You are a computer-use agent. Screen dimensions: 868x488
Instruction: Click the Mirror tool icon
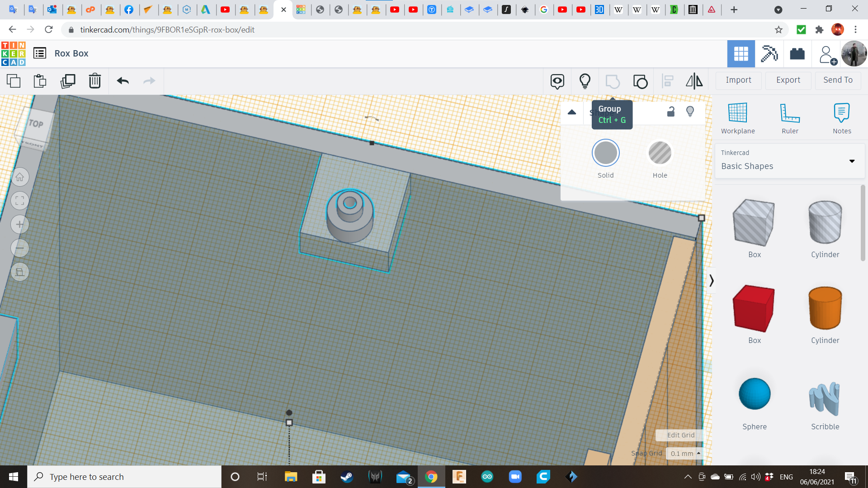tap(694, 81)
